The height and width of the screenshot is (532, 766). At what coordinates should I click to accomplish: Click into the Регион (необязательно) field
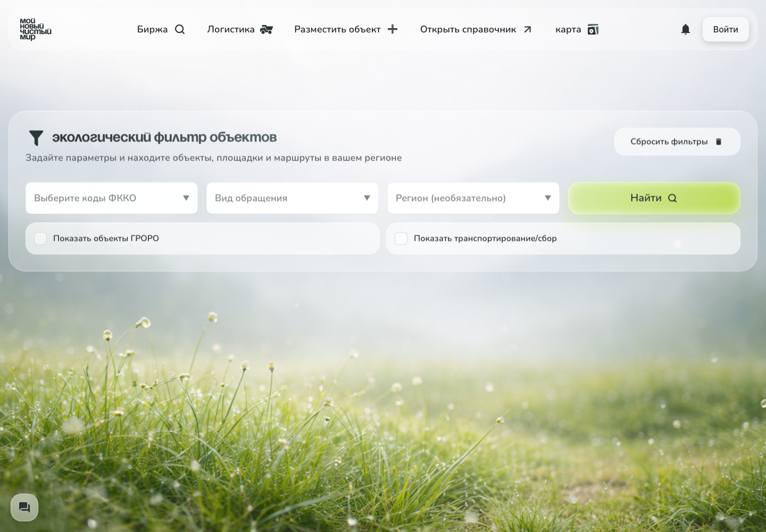coord(473,198)
